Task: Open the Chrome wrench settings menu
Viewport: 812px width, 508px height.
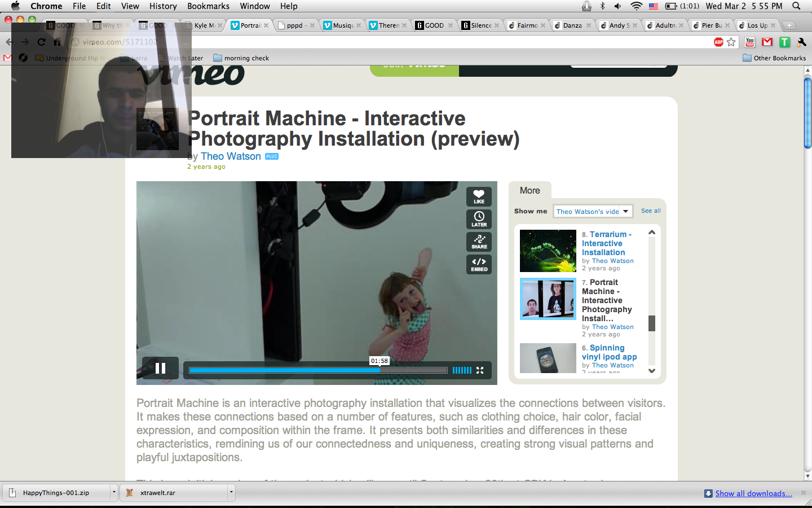Action: (x=801, y=42)
